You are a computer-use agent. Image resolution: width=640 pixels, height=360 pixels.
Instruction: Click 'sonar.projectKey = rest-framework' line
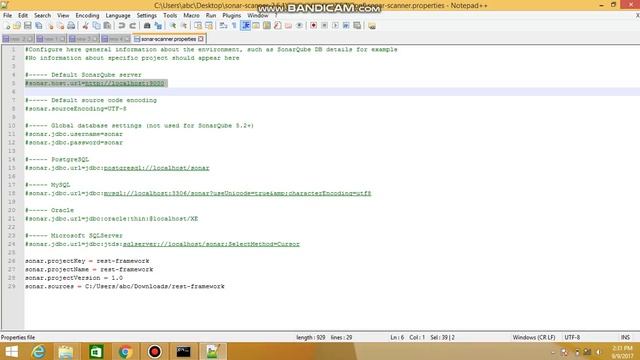87,261
